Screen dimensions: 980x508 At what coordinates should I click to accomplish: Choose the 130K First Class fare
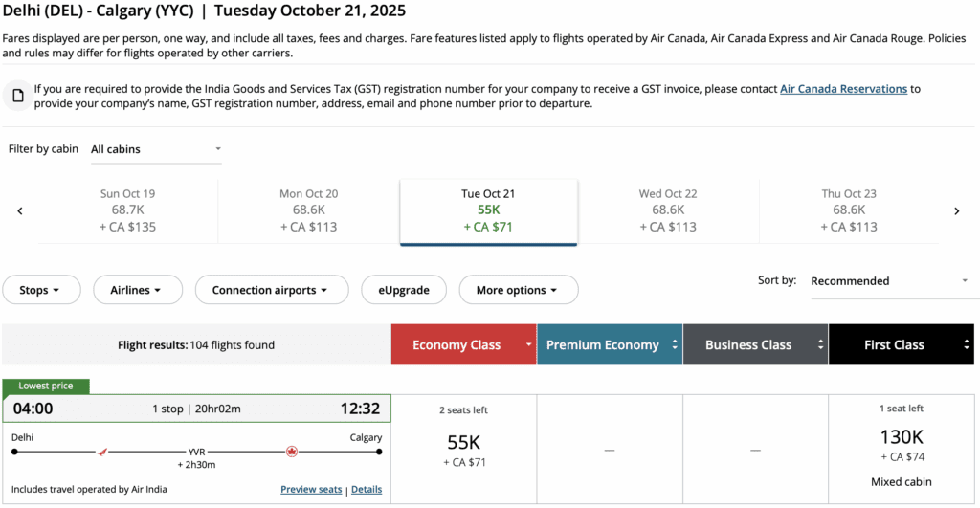point(901,444)
